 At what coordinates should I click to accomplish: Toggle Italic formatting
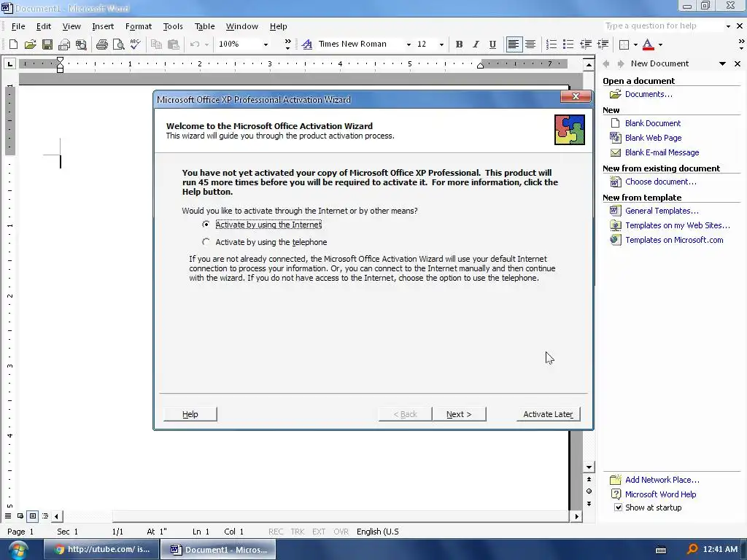point(476,44)
